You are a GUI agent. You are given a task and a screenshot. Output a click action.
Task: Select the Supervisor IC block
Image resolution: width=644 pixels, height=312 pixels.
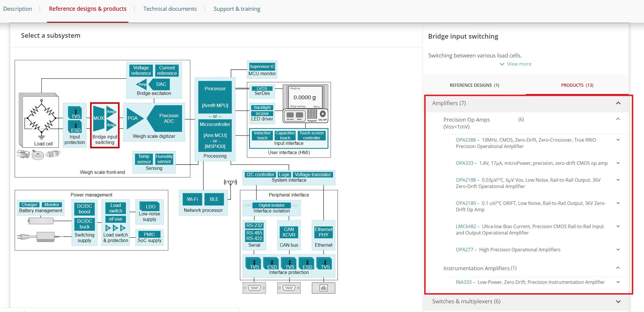(x=262, y=66)
